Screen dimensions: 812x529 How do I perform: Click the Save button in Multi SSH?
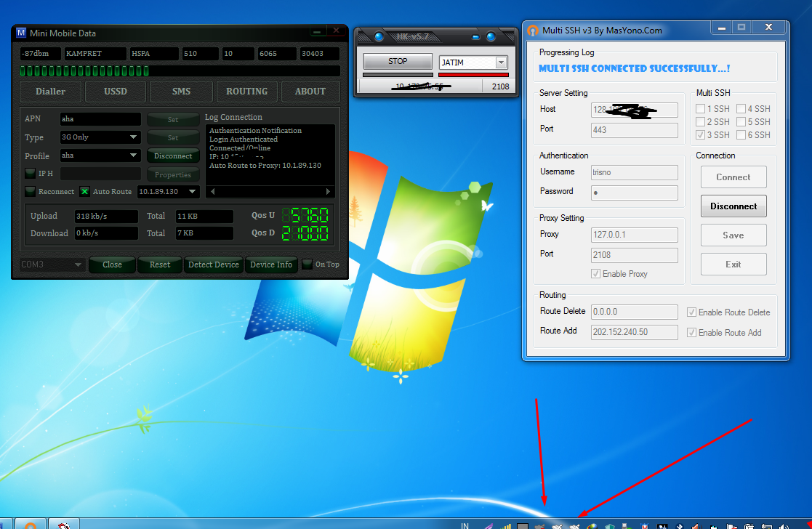pos(733,235)
